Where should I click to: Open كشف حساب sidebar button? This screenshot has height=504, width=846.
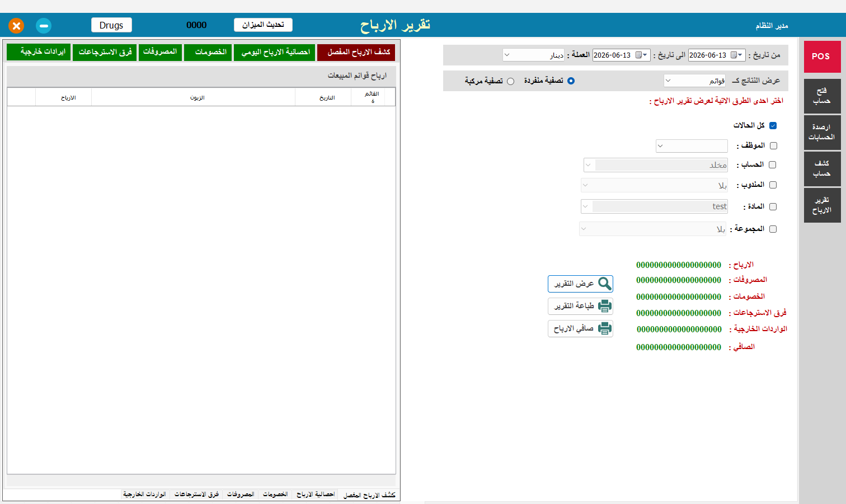tap(822, 169)
